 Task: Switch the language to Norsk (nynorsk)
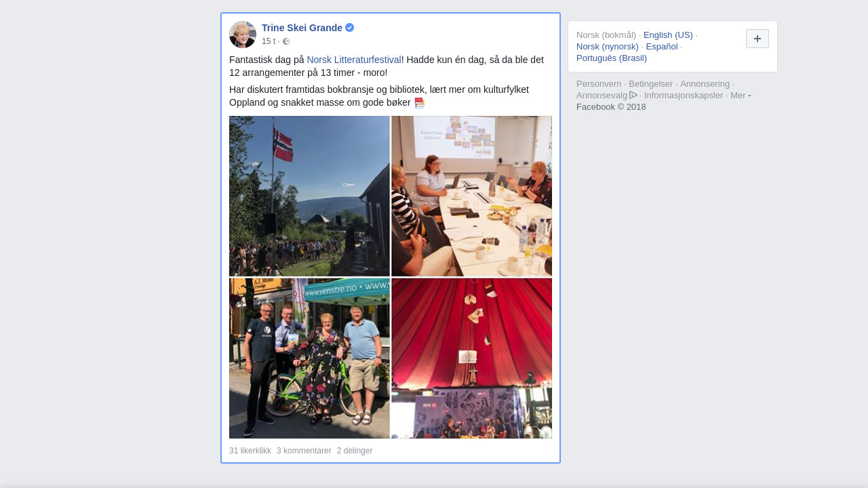[x=608, y=47]
